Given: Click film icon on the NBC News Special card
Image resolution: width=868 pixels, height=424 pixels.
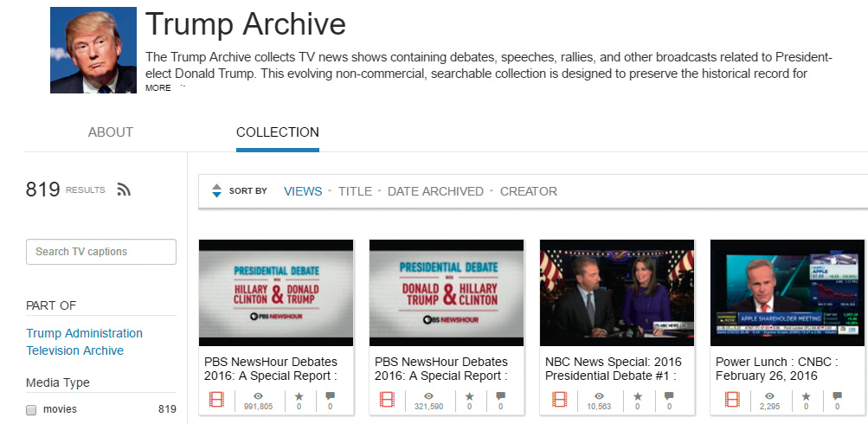Looking at the screenshot, I should [560, 400].
